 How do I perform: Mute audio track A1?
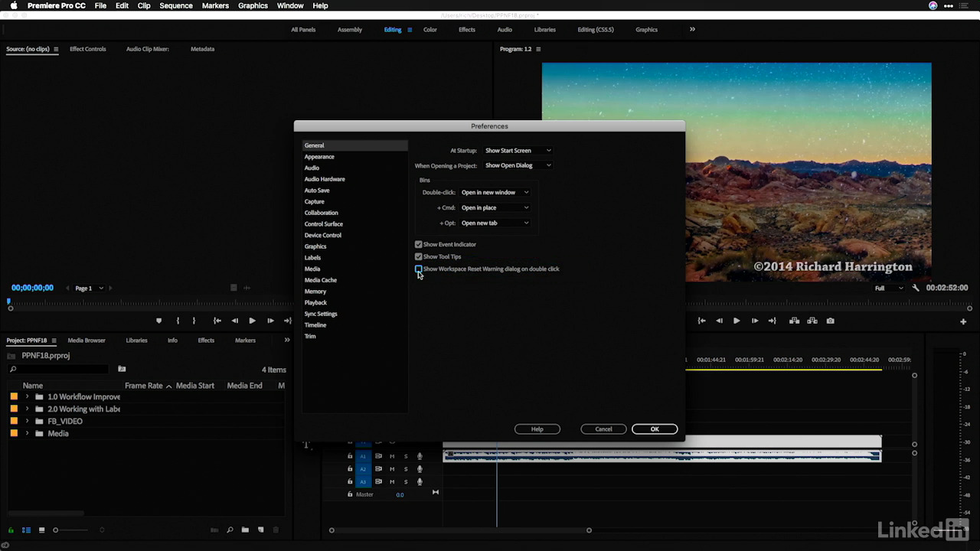click(x=392, y=456)
